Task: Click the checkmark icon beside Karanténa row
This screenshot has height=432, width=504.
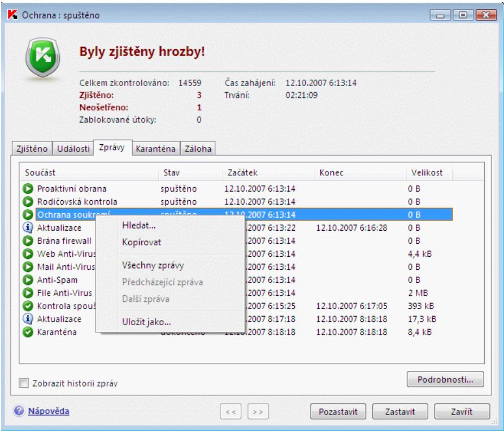Action: click(28, 332)
